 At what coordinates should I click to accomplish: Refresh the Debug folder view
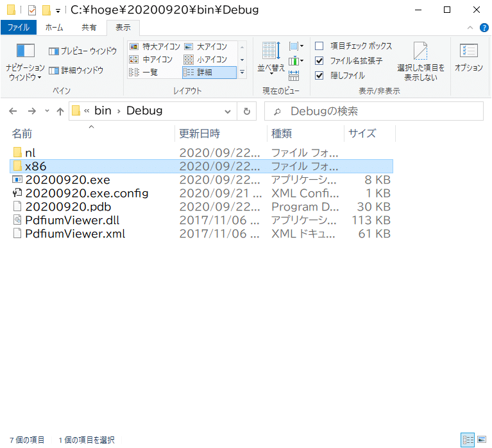pyautogui.click(x=247, y=111)
